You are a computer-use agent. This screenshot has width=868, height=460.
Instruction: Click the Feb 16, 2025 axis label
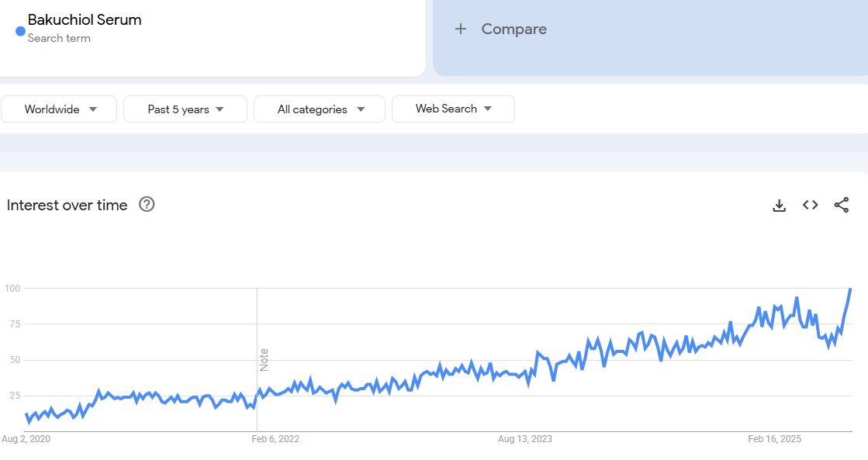775,439
